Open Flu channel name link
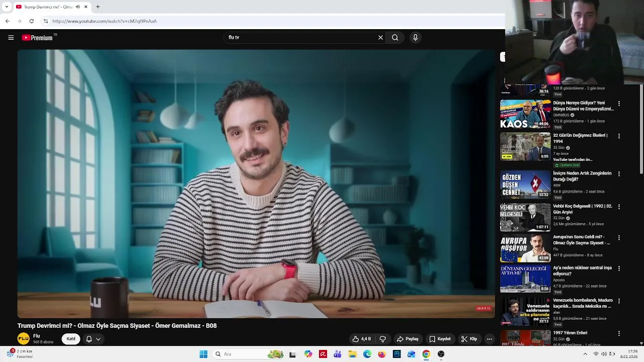This screenshot has height=362, width=644. coord(36,336)
